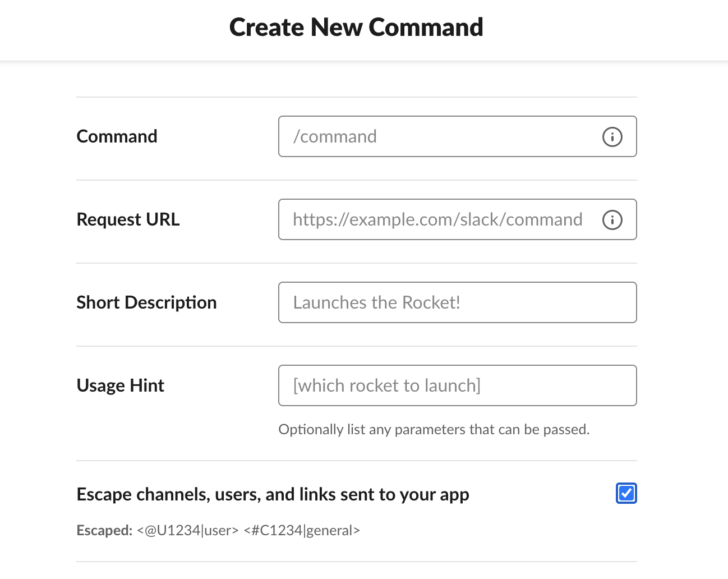This screenshot has width=728, height=579.
Task: Uncheck the Escape channels, users, and links checkbox
Action: pos(626,493)
